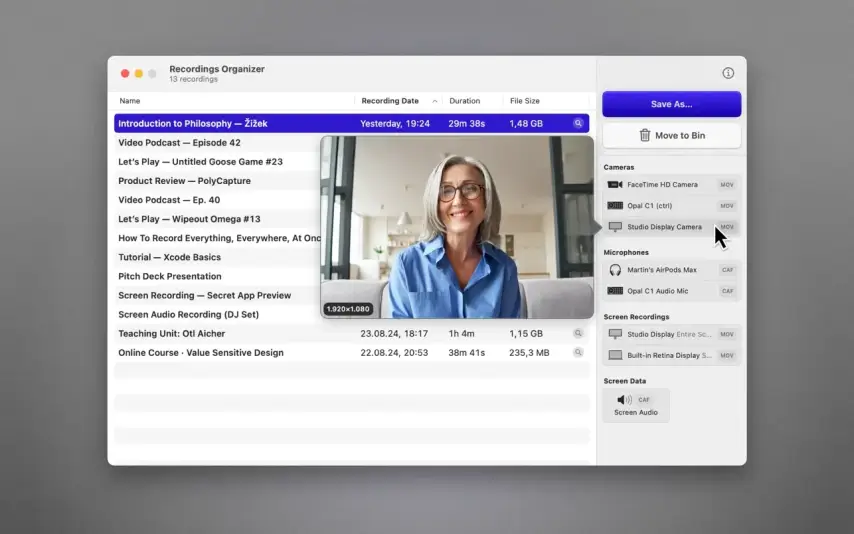Click the Built-in Retina Display recording icon
Screen dimensions: 854x534
pos(615,355)
